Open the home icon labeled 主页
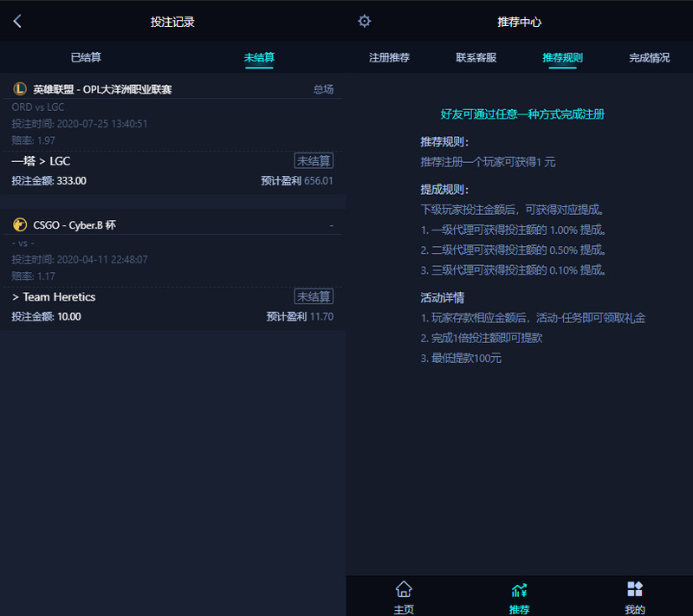693x616 pixels. tap(404, 589)
